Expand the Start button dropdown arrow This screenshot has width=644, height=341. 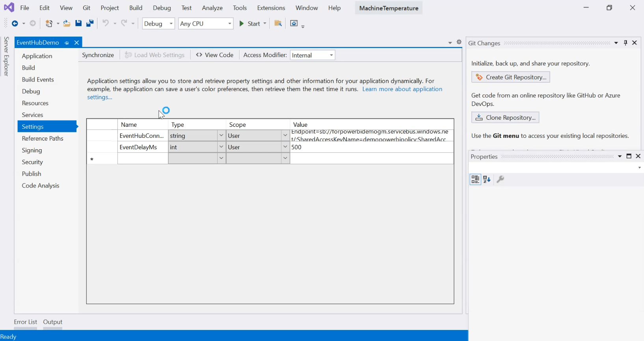265,24
